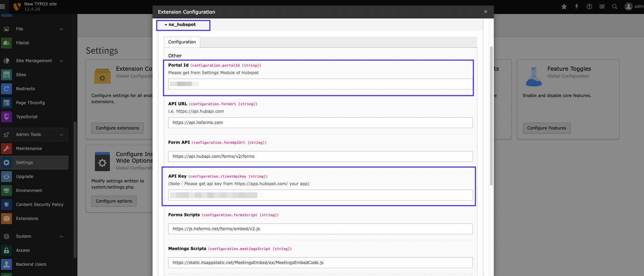
Task: Collapse the Site Management module group
Action: pyautogui.click(x=61, y=61)
